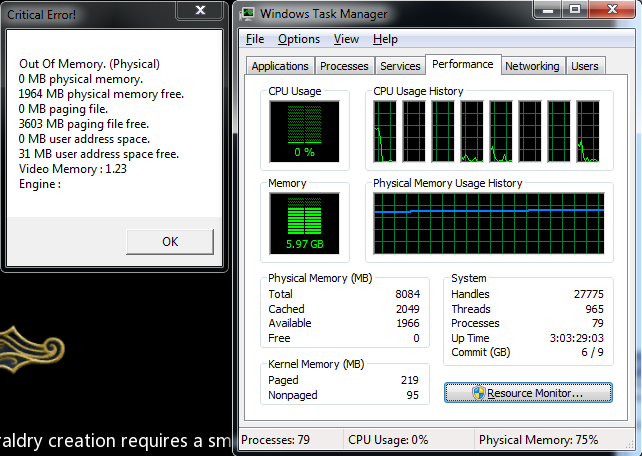Click 'Physical Memory: 75%' in status bar
The height and width of the screenshot is (456, 642).
538,440
